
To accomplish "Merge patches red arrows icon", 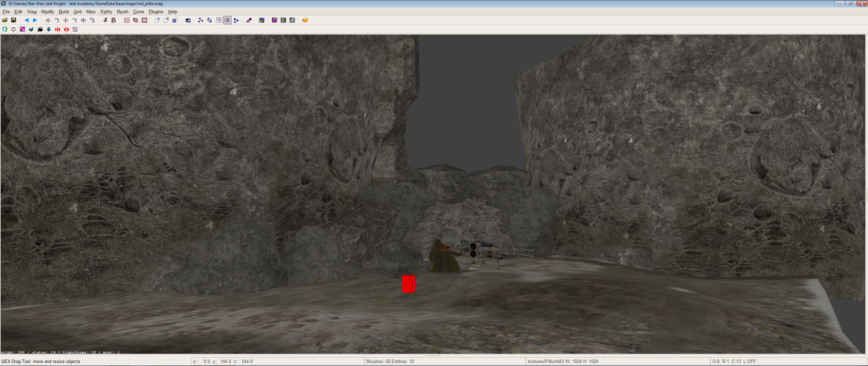I will (58, 29).
